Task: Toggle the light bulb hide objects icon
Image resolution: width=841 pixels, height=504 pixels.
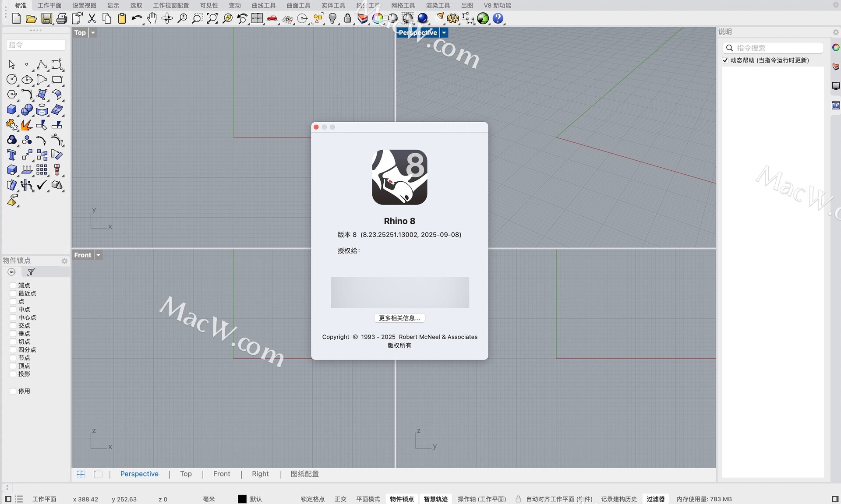Action: pyautogui.click(x=333, y=18)
